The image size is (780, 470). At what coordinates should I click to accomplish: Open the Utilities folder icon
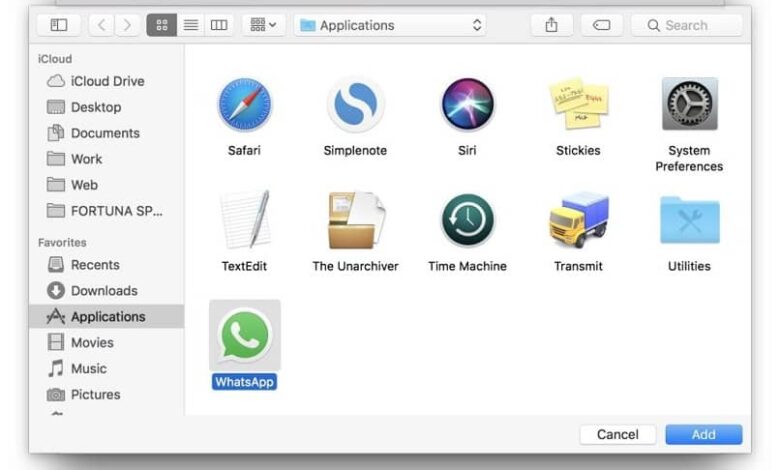(689, 220)
